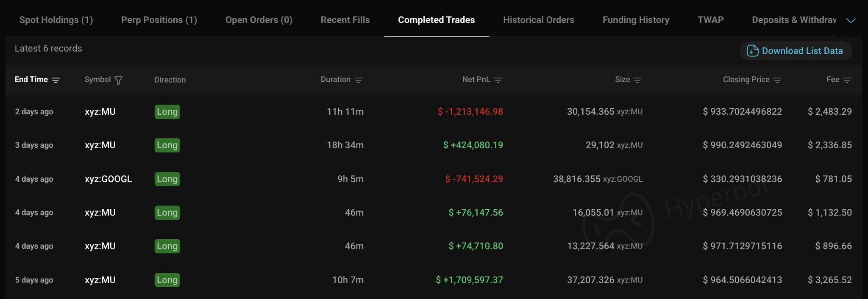
Task: Sort records by Duration icon
Action: [359, 80]
